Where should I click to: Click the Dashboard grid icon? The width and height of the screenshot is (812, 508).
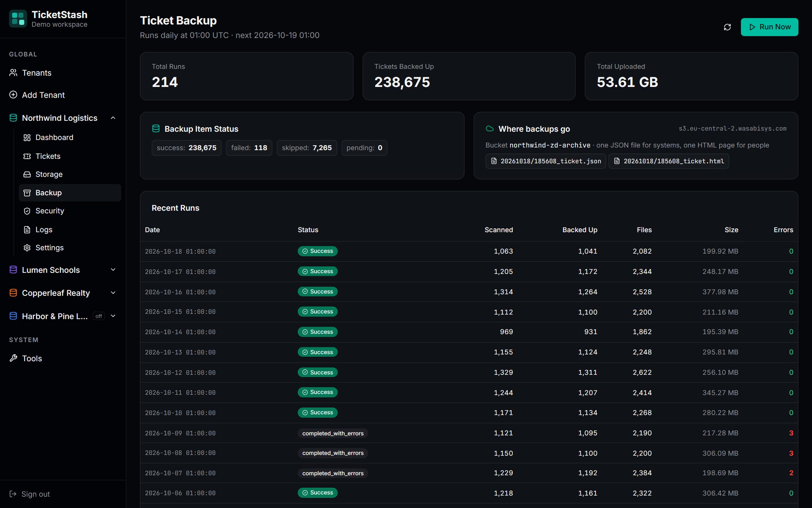[x=27, y=138]
